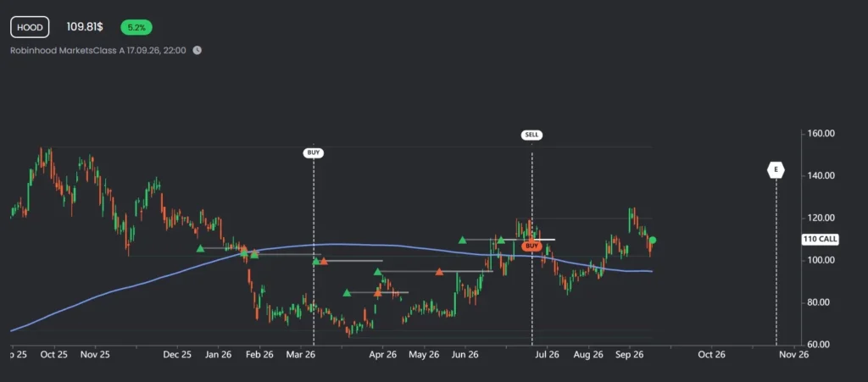Click the May 26 date axis label
Viewport: 868px width, 382px height.
426,354
